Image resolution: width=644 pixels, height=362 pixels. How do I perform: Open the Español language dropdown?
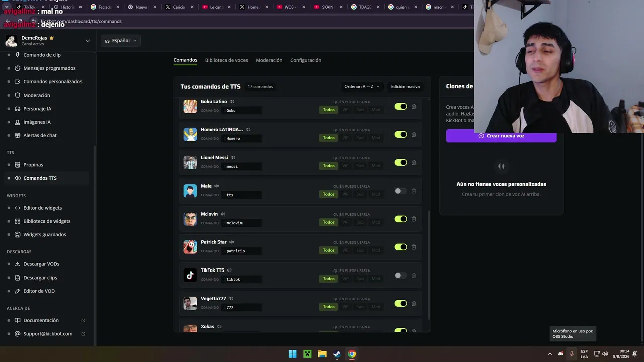pyautogui.click(x=121, y=41)
